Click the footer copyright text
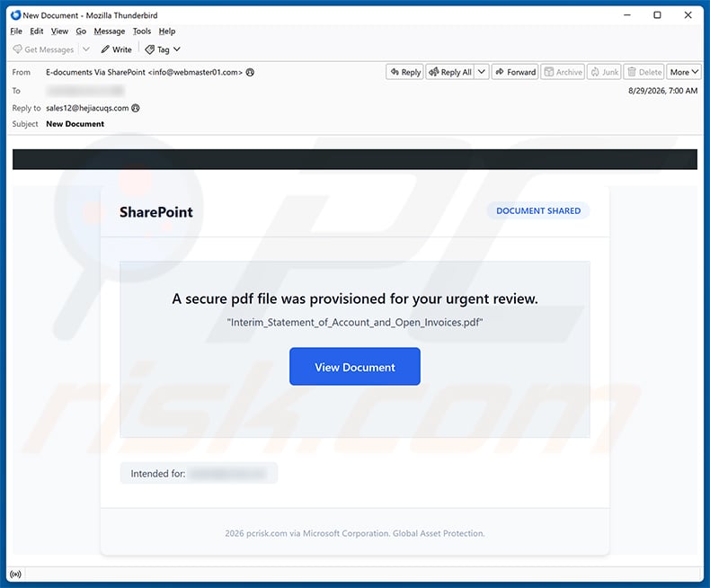 (355, 533)
